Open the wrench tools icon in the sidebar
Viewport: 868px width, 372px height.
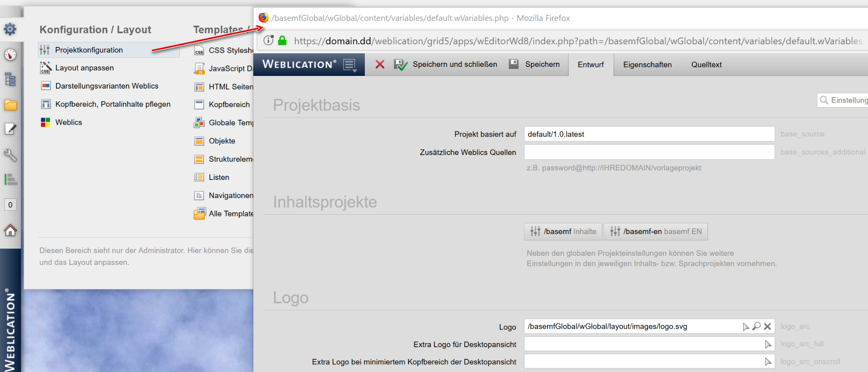[10, 155]
